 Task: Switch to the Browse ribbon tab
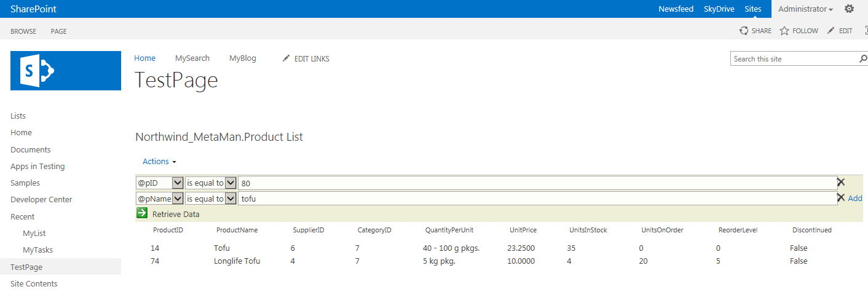(23, 31)
